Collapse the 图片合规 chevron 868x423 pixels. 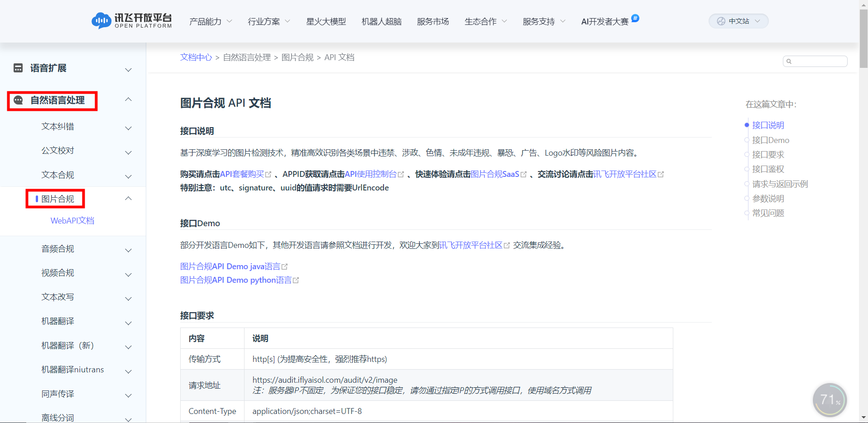tap(129, 198)
